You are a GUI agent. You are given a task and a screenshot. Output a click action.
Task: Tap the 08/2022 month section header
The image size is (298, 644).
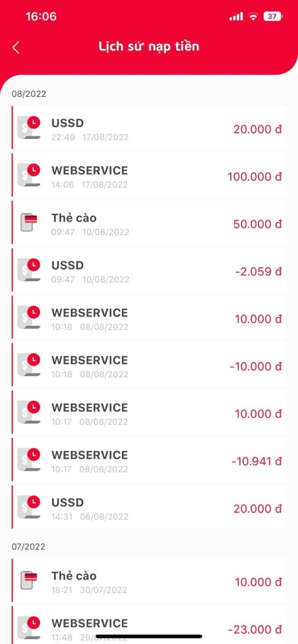pyautogui.click(x=29, y=94)
